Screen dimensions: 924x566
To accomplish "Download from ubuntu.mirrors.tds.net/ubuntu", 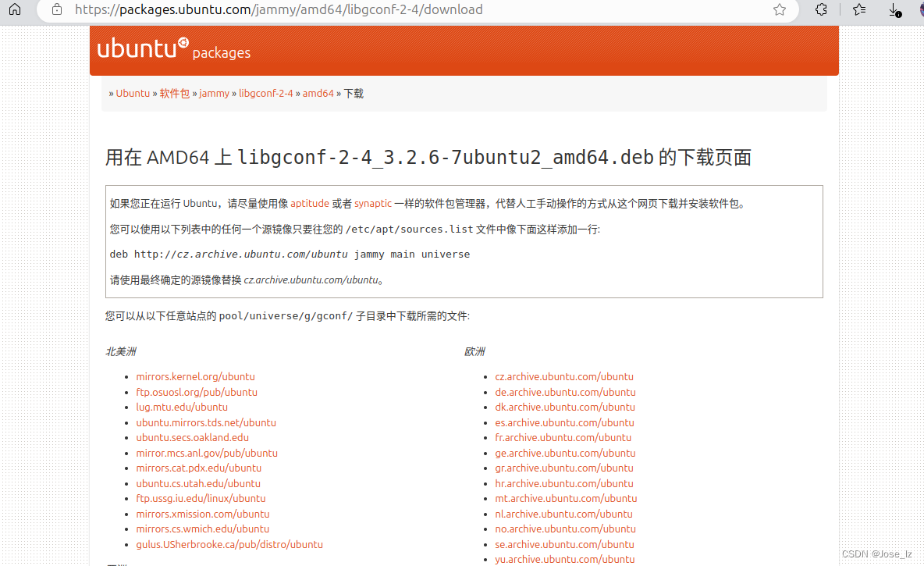I will [206, 422].
